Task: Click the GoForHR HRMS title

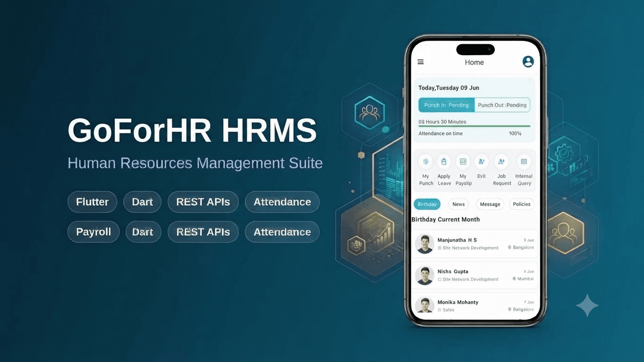Action: pos(192,130)
